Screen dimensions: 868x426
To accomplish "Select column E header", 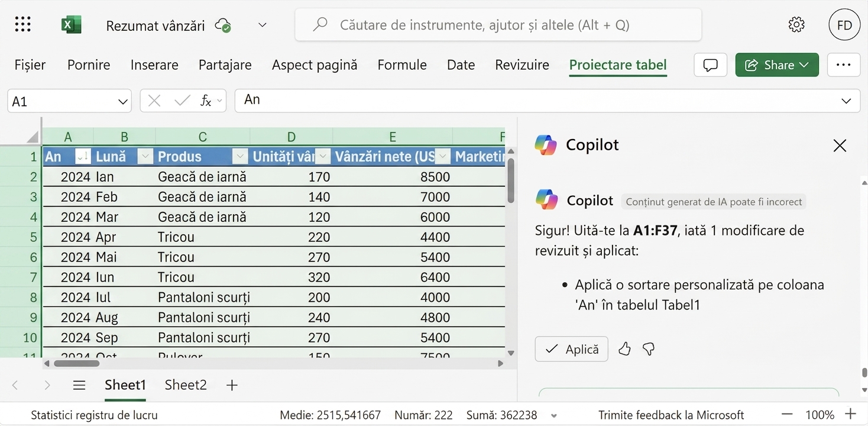I will [393, 137].
